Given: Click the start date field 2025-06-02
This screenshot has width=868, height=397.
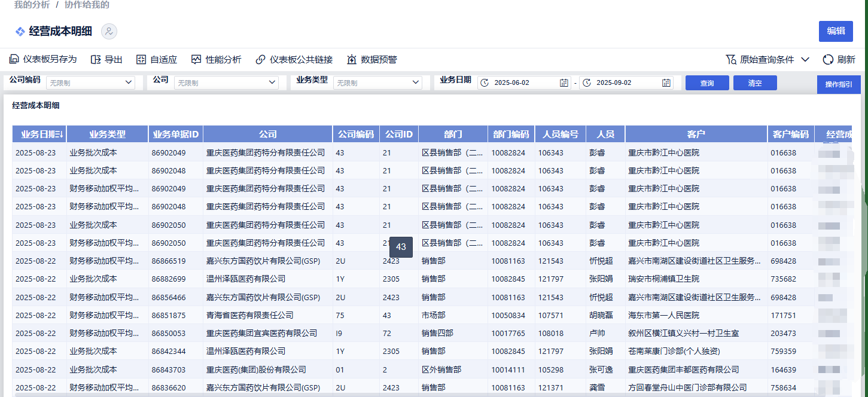Looking at the screenshot, I should 524,83.
